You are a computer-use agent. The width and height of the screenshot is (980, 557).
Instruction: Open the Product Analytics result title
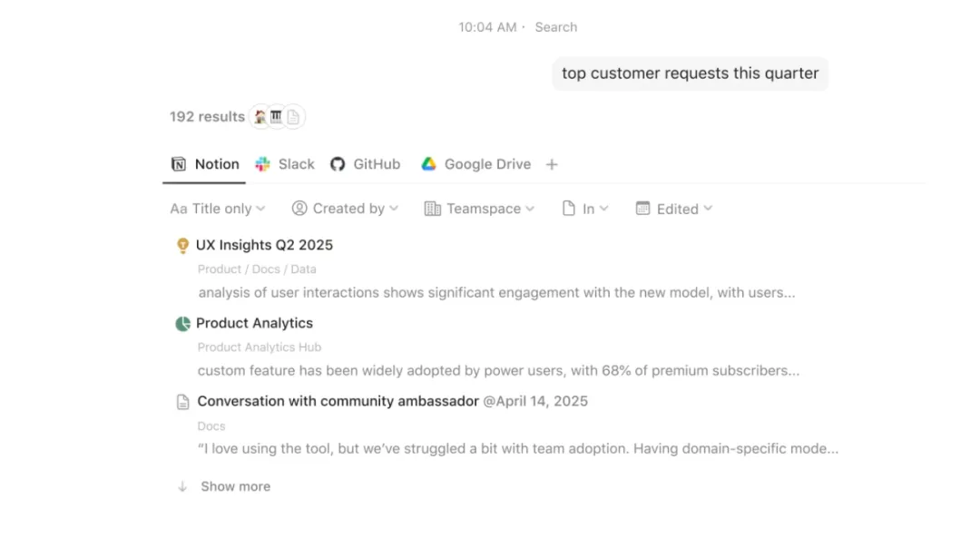[x=254, y=323]
